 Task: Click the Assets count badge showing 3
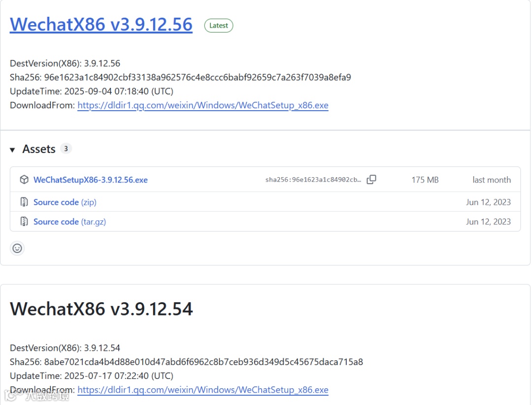point(66,149)
